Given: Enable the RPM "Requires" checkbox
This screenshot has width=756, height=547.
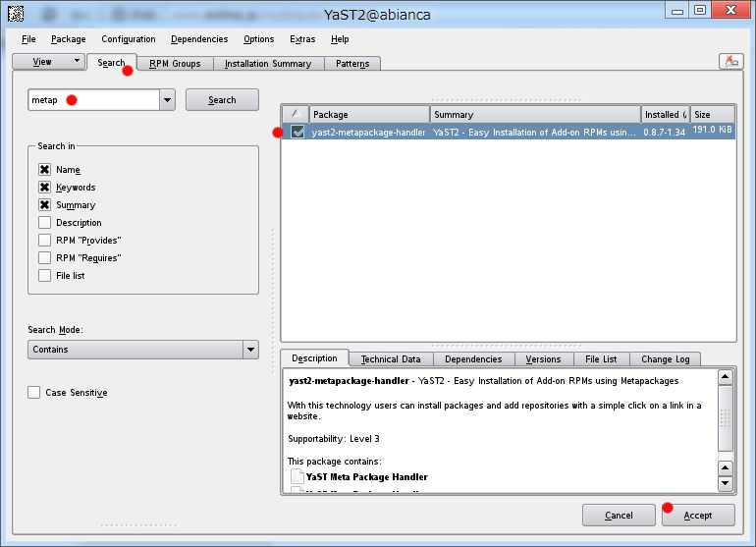Looking at the screenshot, I should (x=44, y=258).
